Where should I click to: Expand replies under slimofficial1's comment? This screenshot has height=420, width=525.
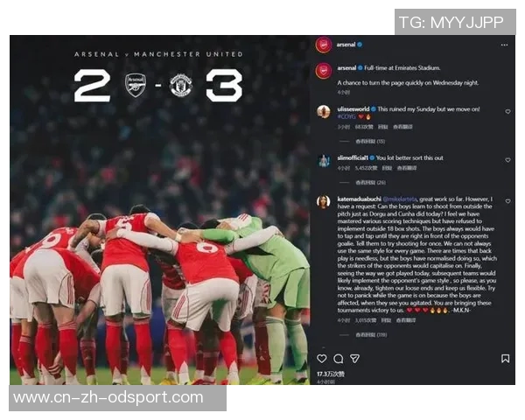click(370, 183)
